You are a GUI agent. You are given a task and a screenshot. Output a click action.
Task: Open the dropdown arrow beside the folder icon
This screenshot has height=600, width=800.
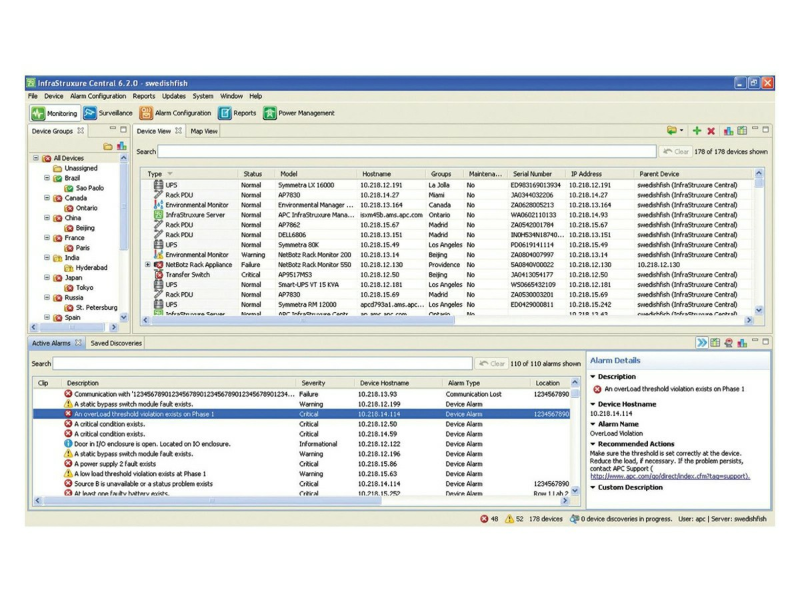coord(682,131)
